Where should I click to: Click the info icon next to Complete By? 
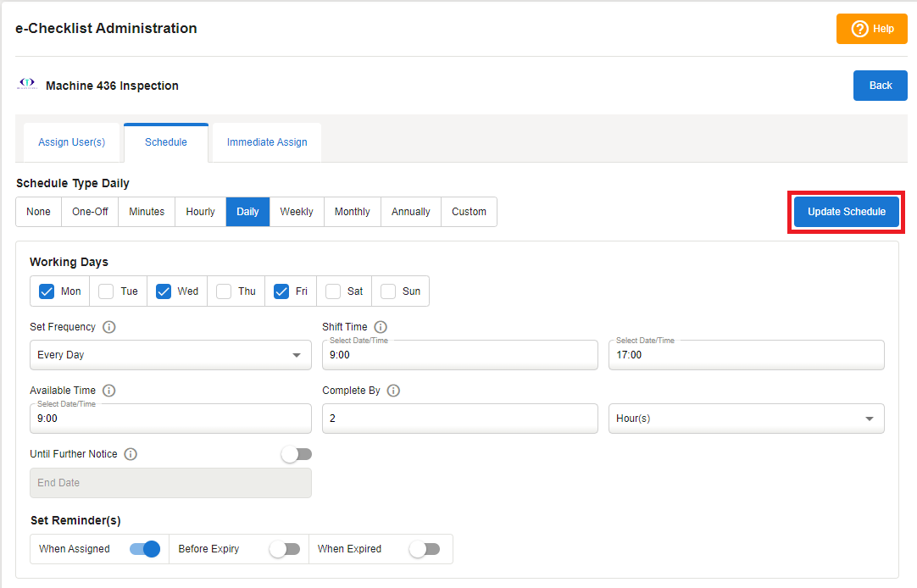point(393,391)
